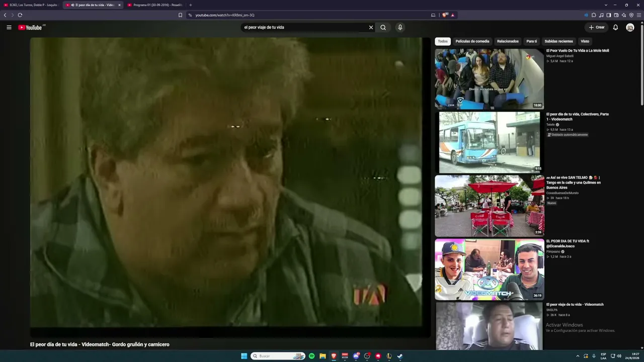The height and width of the screenshot is (362, 644).
Task: Open YouTube notifications bell
Action: (615, 27)
